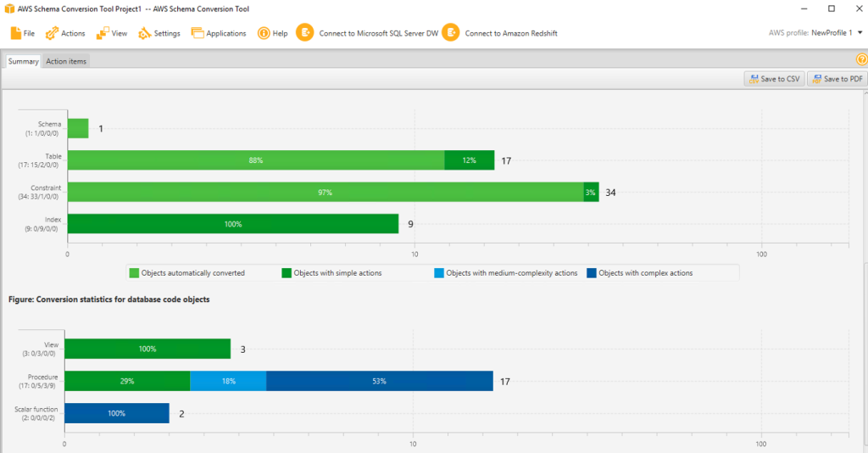Click the Index (9: 0/9/0/0) axis label

42,224
